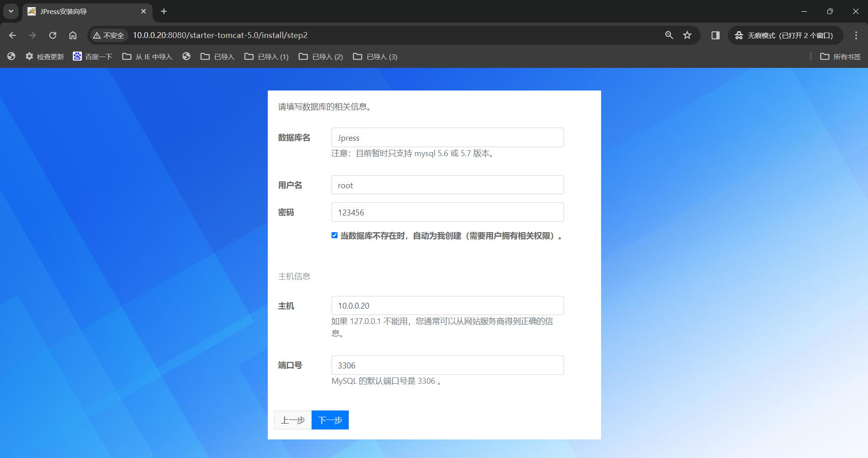The width and height of the screenshot is (868, 458).
Task: Open the browser side panel
Action: coord(715,35)
